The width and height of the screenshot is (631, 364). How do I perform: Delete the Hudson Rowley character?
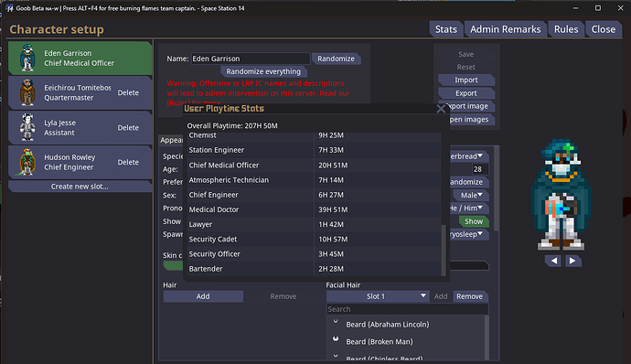click(x=128, y=162)
